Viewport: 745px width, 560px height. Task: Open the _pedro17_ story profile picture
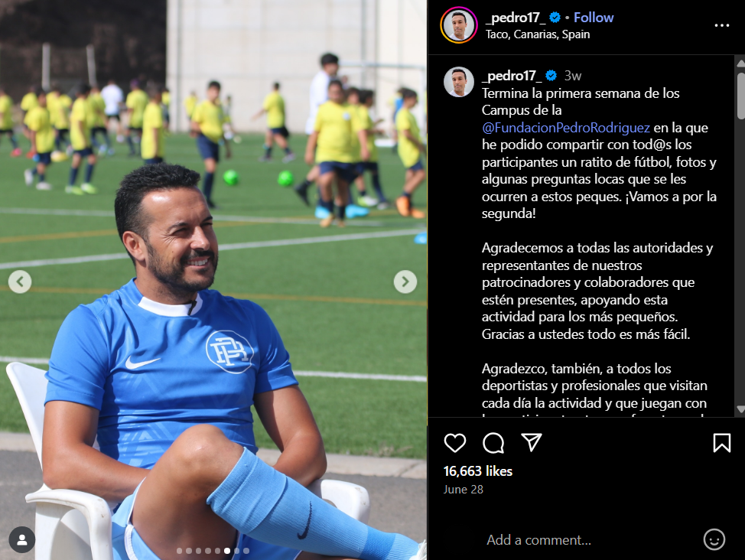[x=458, y=25]
